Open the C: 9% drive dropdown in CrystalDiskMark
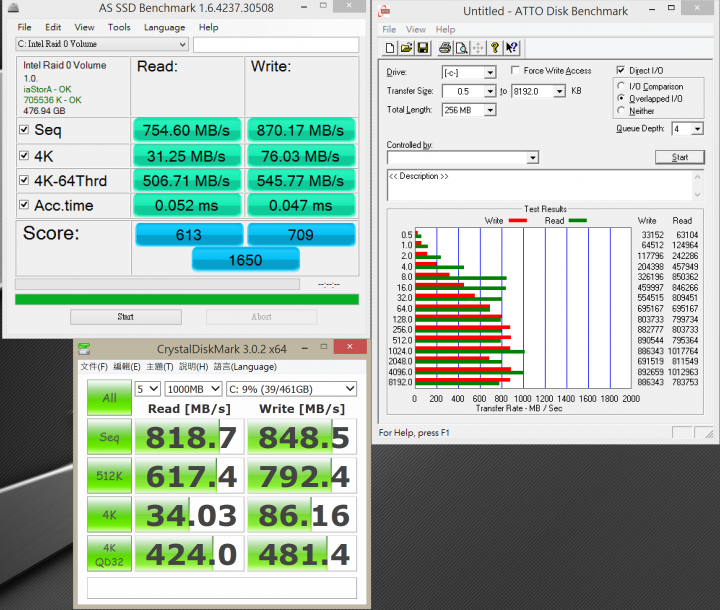 point(292,389)
